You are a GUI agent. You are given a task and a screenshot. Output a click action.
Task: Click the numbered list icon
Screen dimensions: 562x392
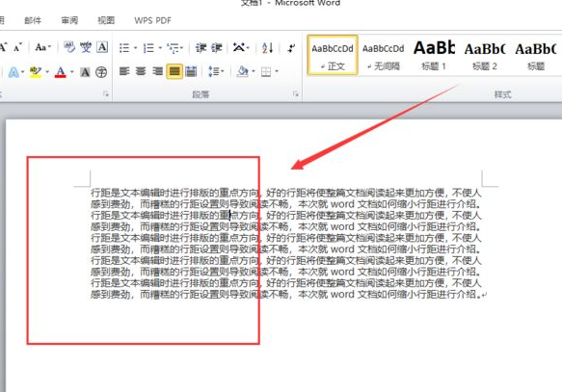tap(148, 48)
